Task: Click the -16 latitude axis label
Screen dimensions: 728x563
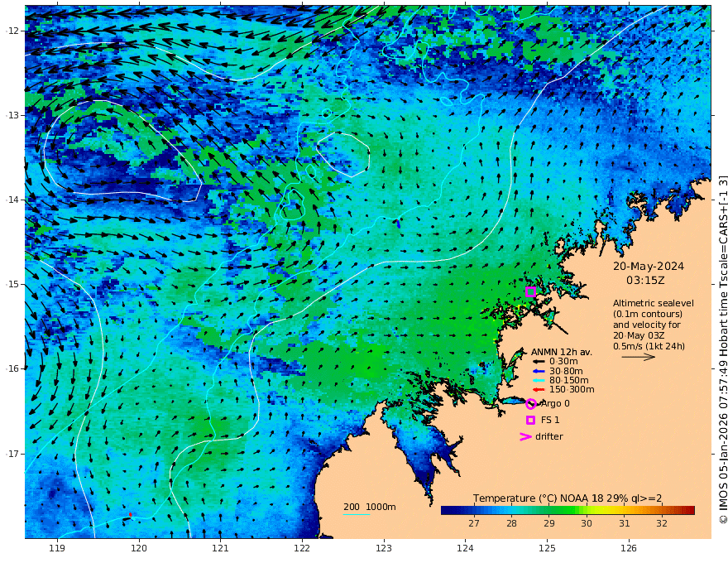Action: (x=12, y=368)
